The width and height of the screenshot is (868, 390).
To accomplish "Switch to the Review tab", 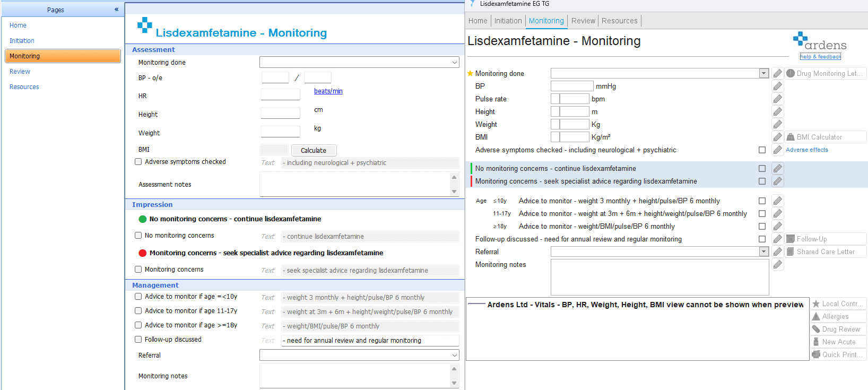I will click(583, 21).
